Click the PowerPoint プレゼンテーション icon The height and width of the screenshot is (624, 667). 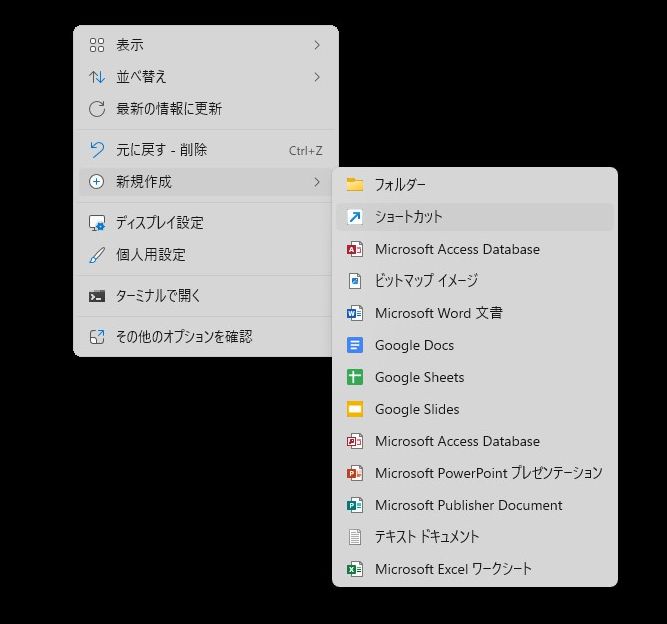[x=354, y=473]
